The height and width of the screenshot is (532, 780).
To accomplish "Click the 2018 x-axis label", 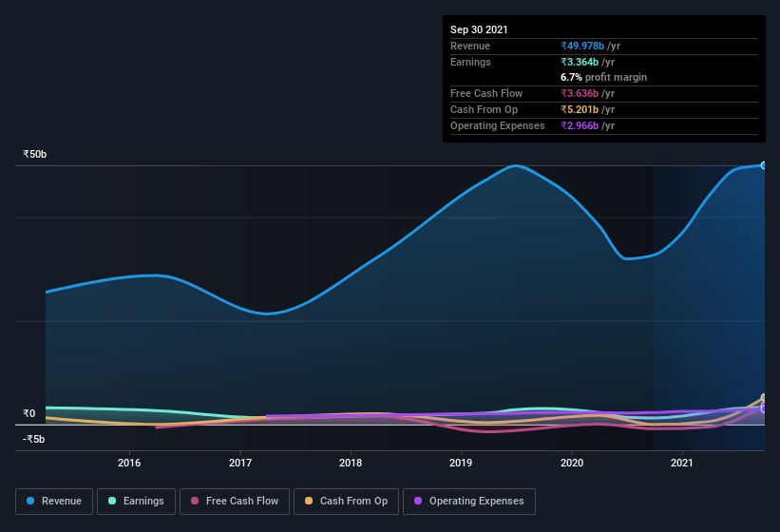I will click(x=351, y=463).
